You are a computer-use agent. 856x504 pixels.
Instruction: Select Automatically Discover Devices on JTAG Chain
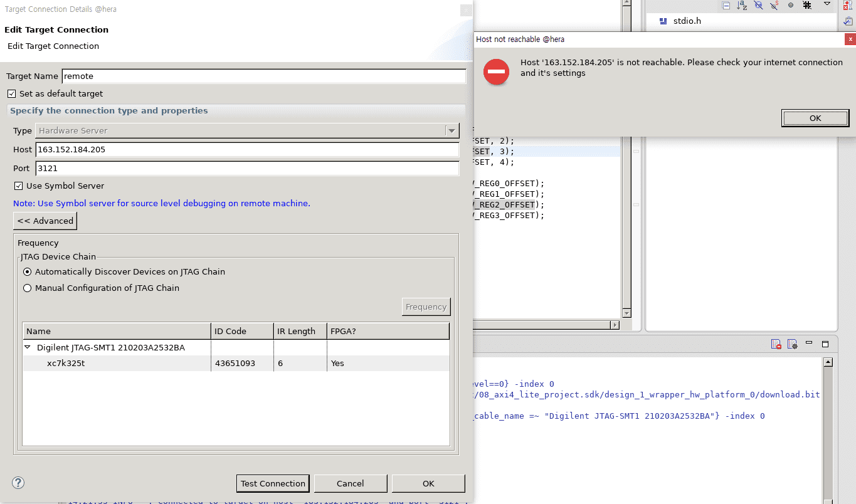click(x=28, y=271)
